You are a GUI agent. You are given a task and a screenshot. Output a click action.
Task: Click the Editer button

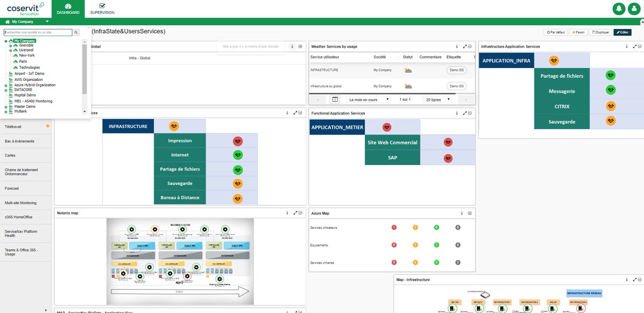click(623, 32)
